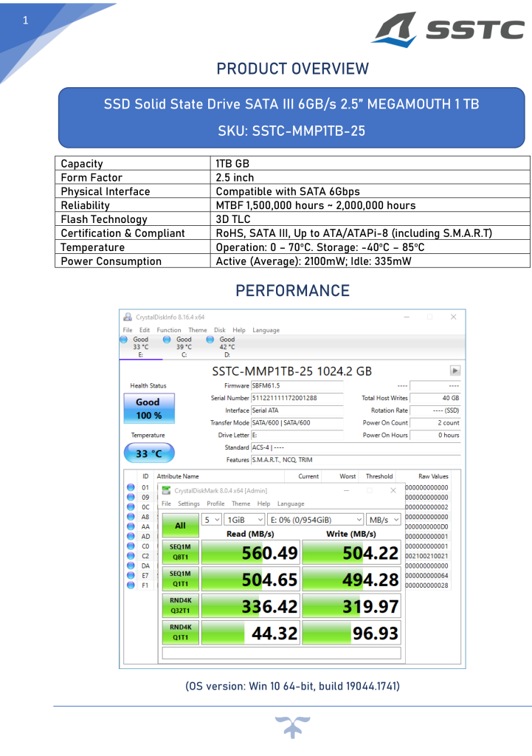Run the SEQ1M Q8T1 test
The width and height of the screenshot is (532, 756).
click(180, 552)
